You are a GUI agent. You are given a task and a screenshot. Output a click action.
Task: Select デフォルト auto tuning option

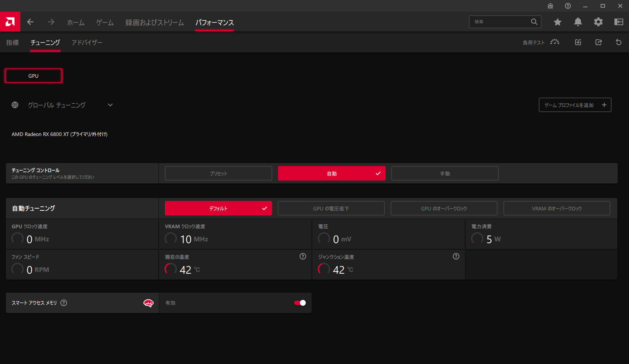pos(218,208)
